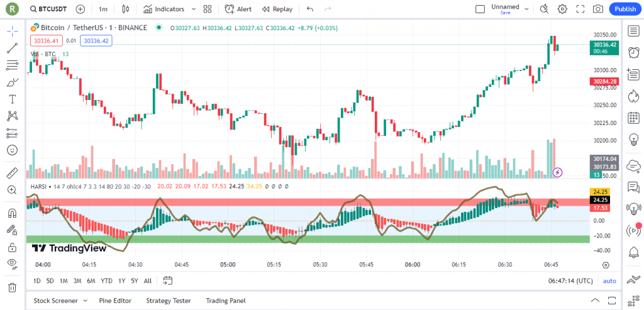Select the trend line drawing tool
Viewport: 644px width, 310px height.
click(12, 48)
